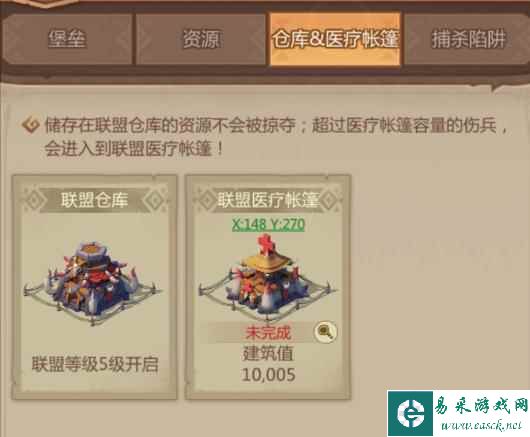Click the left diamond ornament on 联盟仓库 header

[34, 200]
